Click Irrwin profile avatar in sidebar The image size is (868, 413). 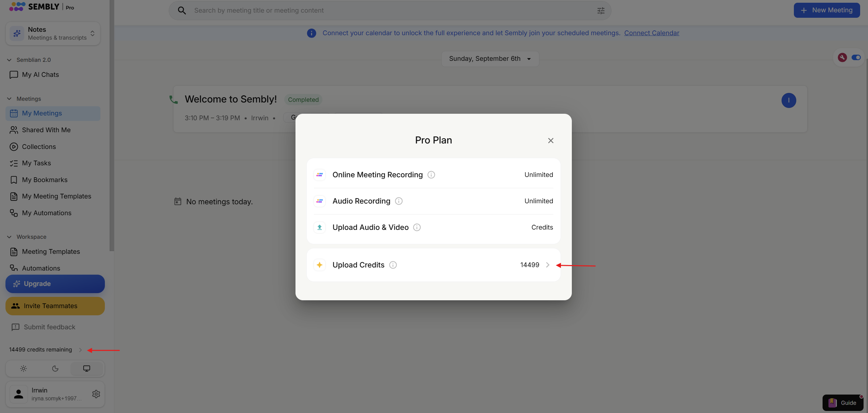click(x=18, y=394)
